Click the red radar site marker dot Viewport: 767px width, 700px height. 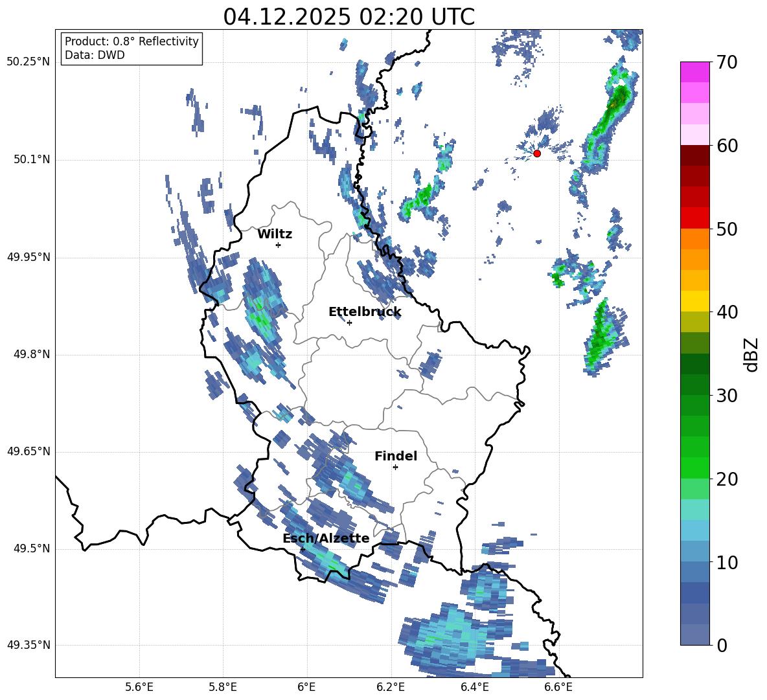(536, 153)
